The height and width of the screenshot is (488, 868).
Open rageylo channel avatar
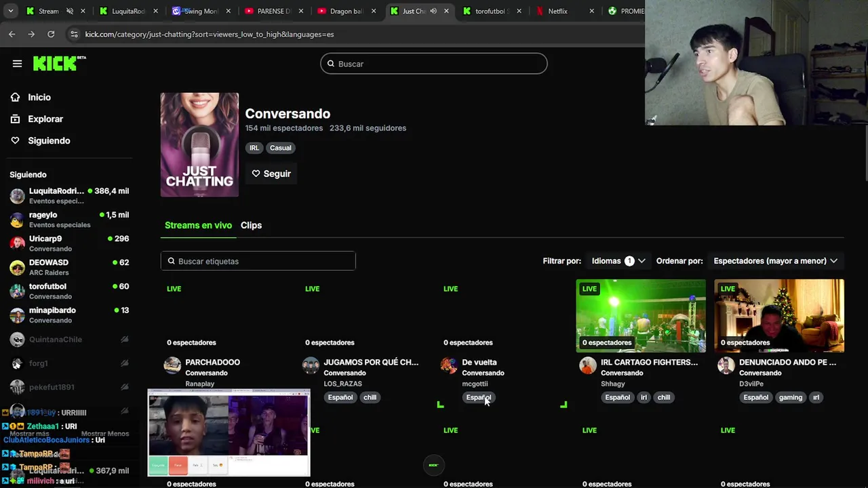pos(17,220)
